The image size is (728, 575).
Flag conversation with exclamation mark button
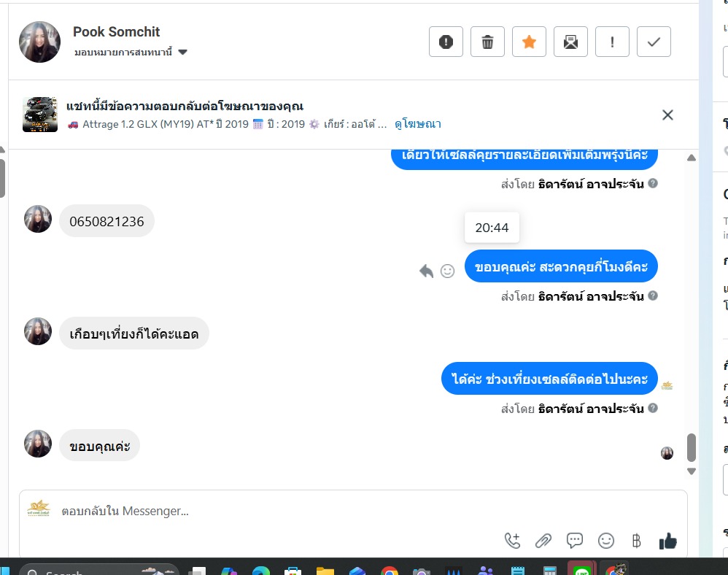[x=612, y=42]
